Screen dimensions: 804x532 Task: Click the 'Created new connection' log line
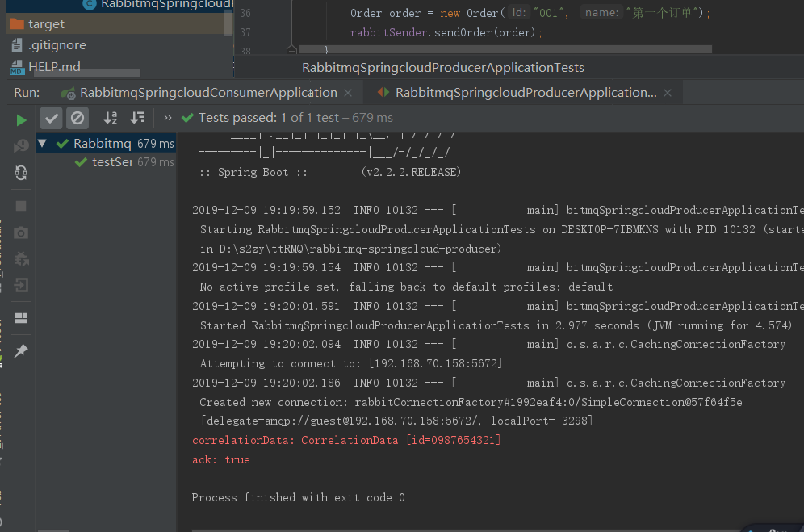click(x=471, y=402)
